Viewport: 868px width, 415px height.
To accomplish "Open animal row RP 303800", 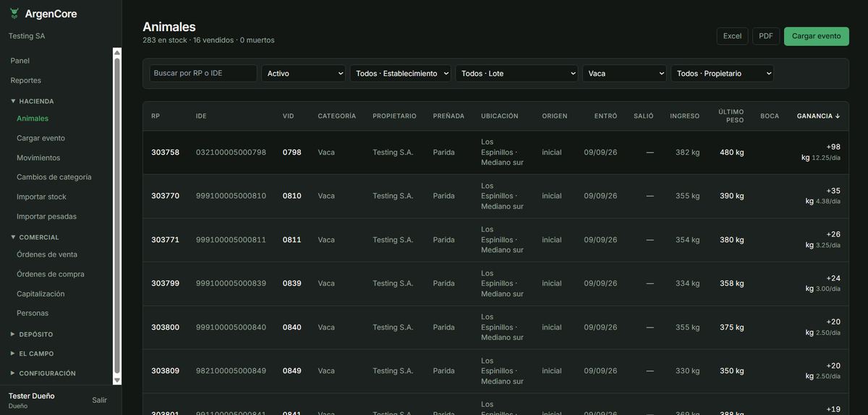I will [x=495, y=328].
